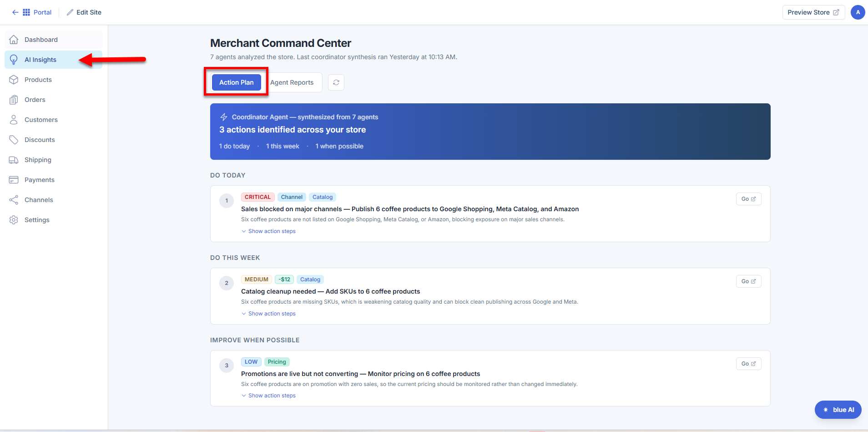Click the Payments card icon
The height and width of the screenshot is (432, 868).
[x=14, y=180]
